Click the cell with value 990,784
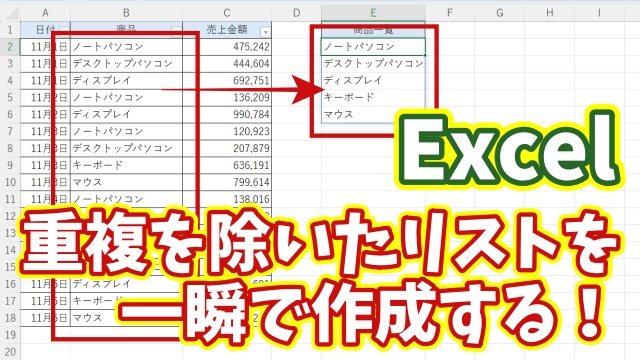The height and width of the screenshot is (360, 640). [227, 114]
